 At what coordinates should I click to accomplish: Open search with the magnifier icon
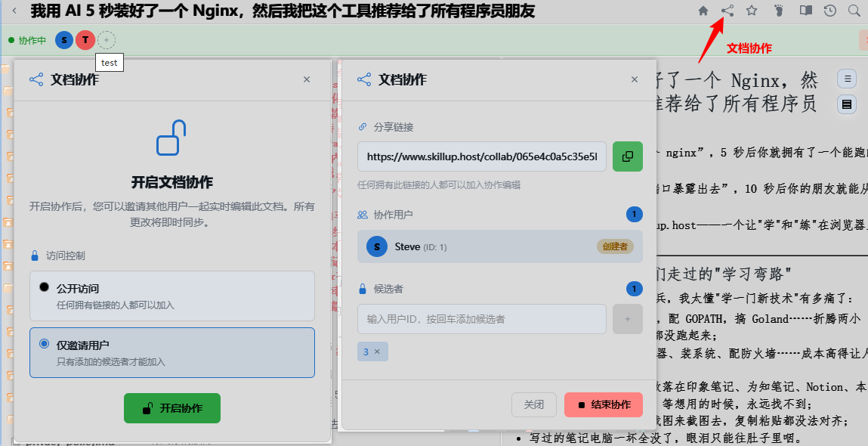[x=854, y=11]
